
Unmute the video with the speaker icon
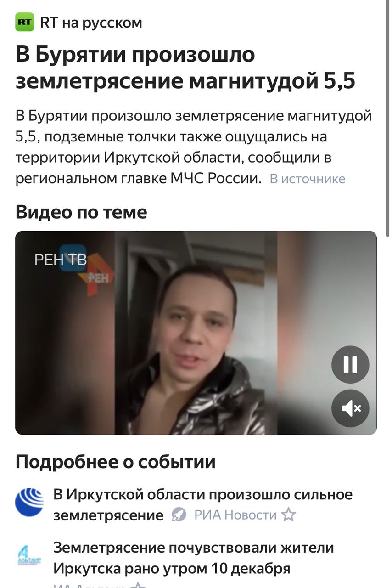point(350,408)
